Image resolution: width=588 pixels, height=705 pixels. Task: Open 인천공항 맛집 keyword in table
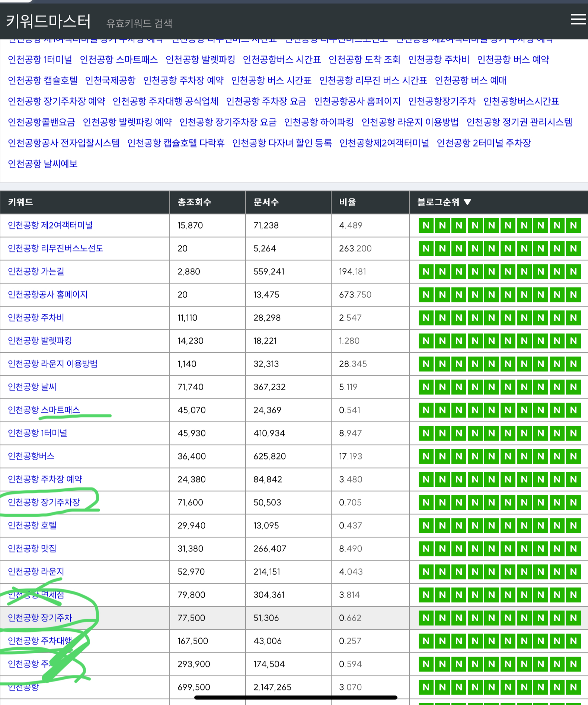pos(32,549)
